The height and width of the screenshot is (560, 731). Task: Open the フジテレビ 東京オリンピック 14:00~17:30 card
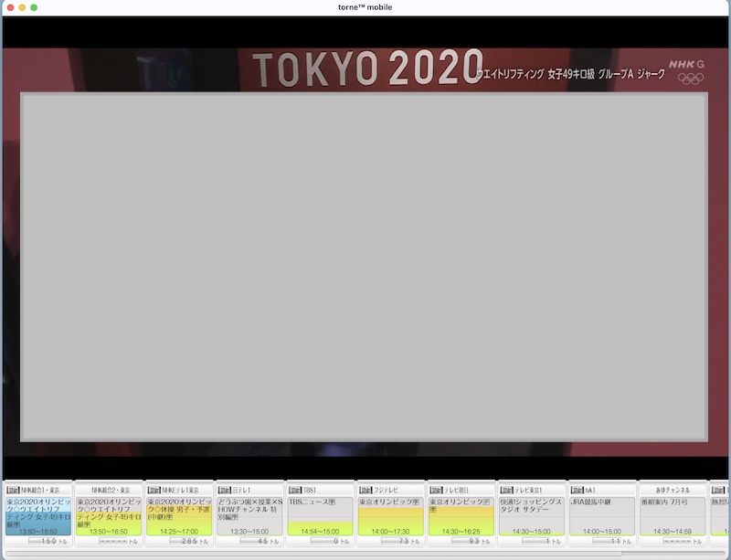pos(391,516)
